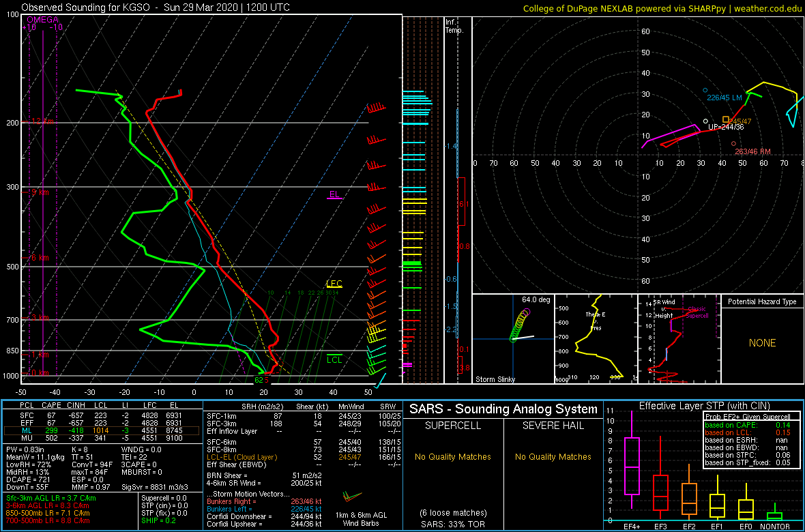805x532 pixels.
Task: Click the 'Sfc-3km AGL LR = 3.7 C/km' line
Action: click(x=51, y=498)
